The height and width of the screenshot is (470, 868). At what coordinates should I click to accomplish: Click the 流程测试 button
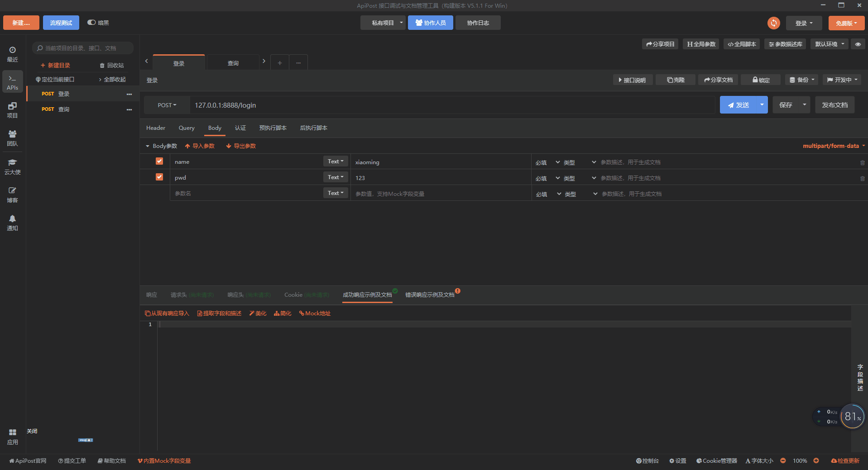(x=61, y=23)
